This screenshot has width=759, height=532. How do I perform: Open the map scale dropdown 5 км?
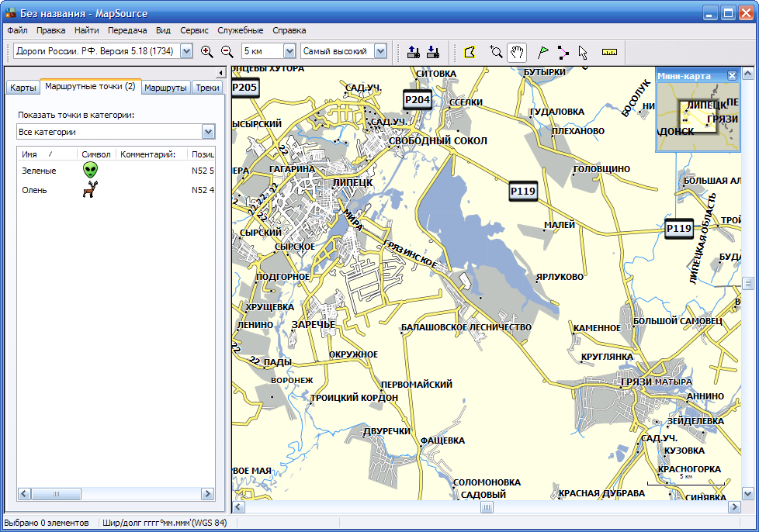289,51
